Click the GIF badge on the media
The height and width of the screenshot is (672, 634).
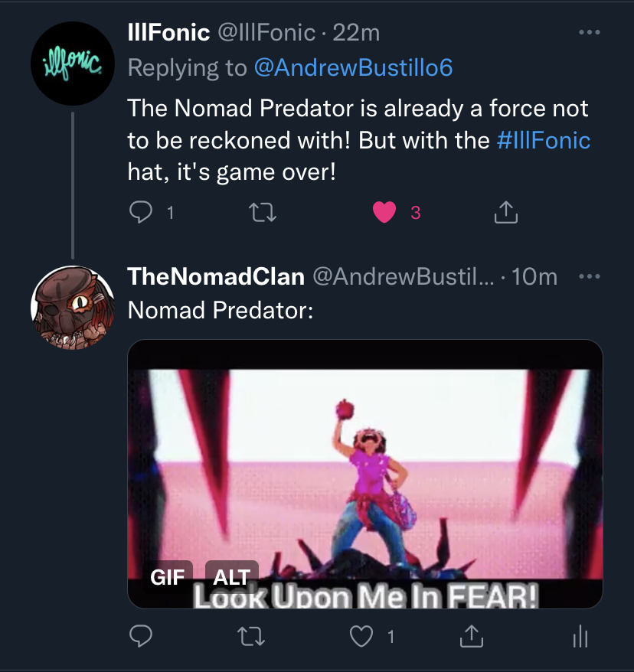(168, 576)
